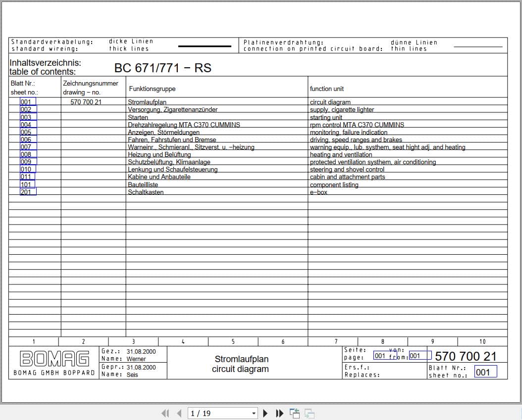This screenshot has height=420, width=522.
Task: Open sheet link 008 Heizung
Action: (28, 154)
